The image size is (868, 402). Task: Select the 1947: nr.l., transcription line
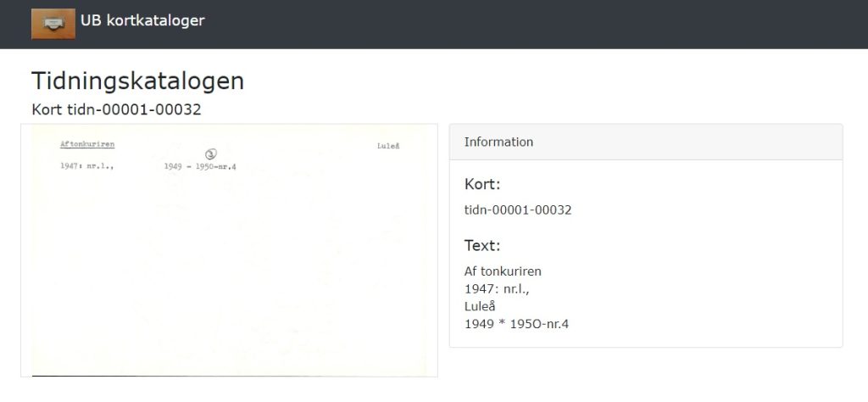(x=497, y=288)
